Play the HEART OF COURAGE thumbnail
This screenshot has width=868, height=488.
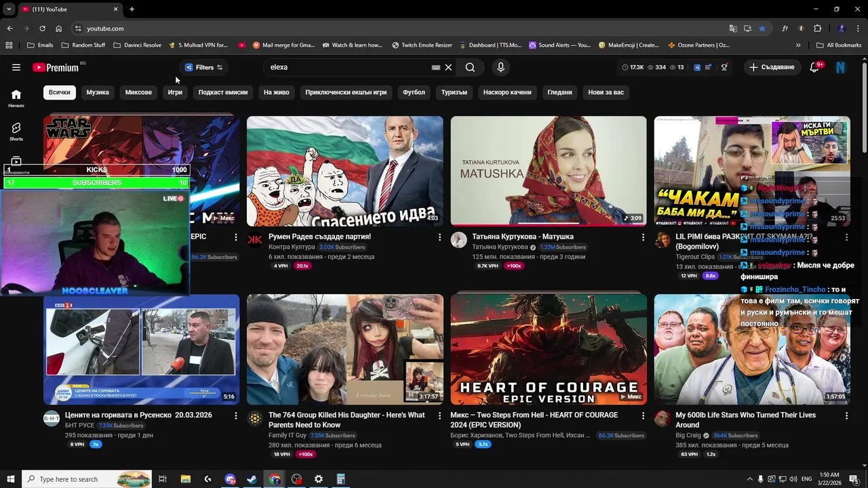pos(549,350)
